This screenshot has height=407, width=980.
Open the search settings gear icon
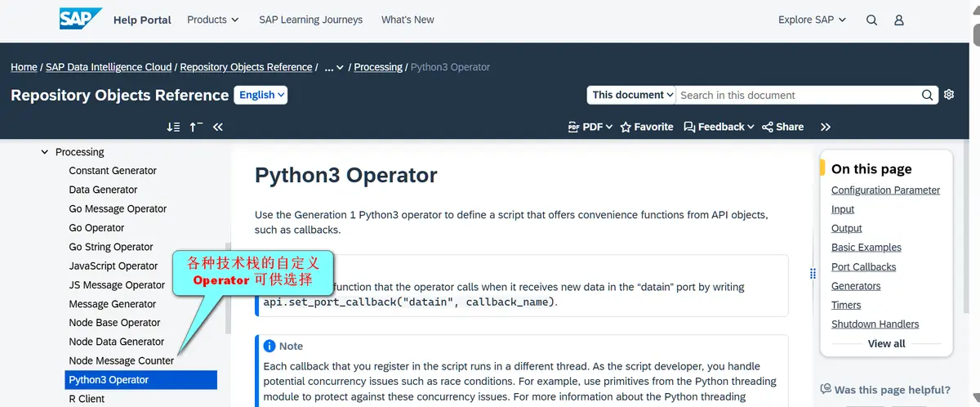(949, 95)
